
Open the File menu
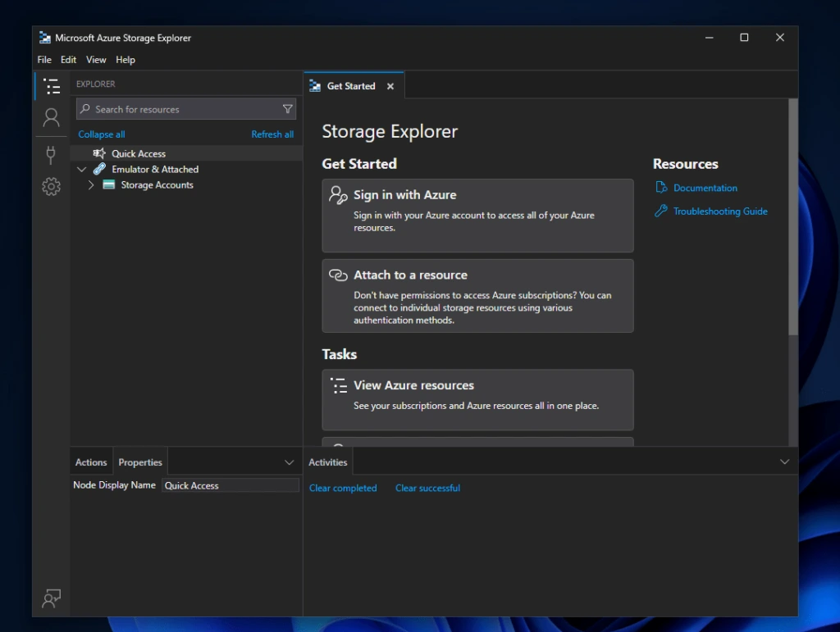pos(44,59)
